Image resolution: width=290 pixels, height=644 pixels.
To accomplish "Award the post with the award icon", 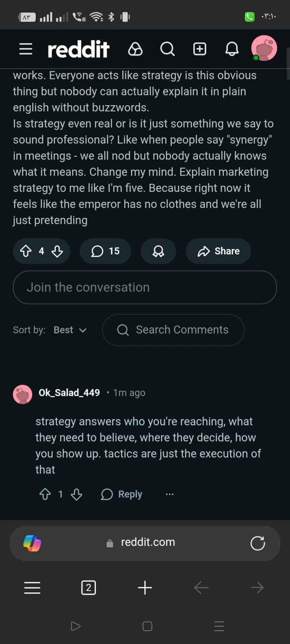I will tap(158, 251).
